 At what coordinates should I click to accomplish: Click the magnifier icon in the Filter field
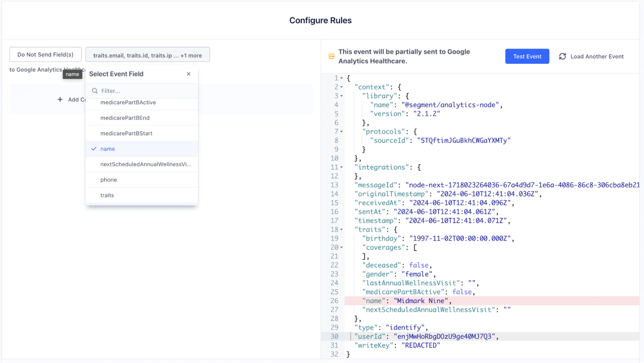coord(94,91)
